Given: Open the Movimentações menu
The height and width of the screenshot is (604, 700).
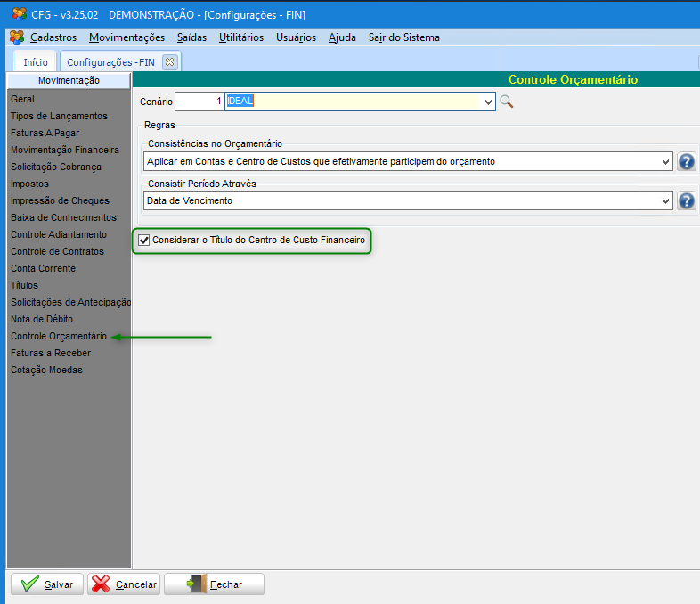Looking at the screenshot, I should tap(126, 37).
